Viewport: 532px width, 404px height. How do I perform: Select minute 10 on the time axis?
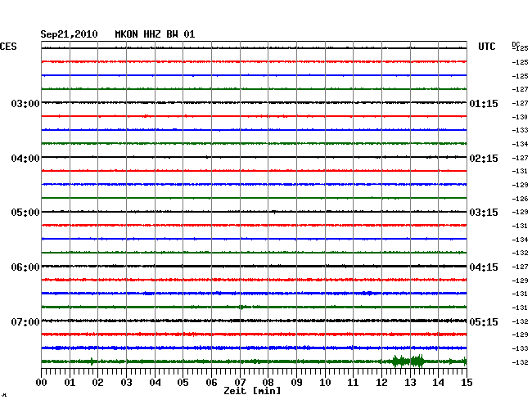325,382
